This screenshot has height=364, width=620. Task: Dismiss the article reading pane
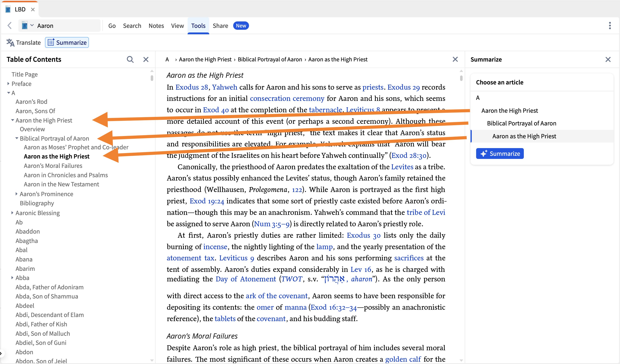pyautogui.click(x=455, y=59)
